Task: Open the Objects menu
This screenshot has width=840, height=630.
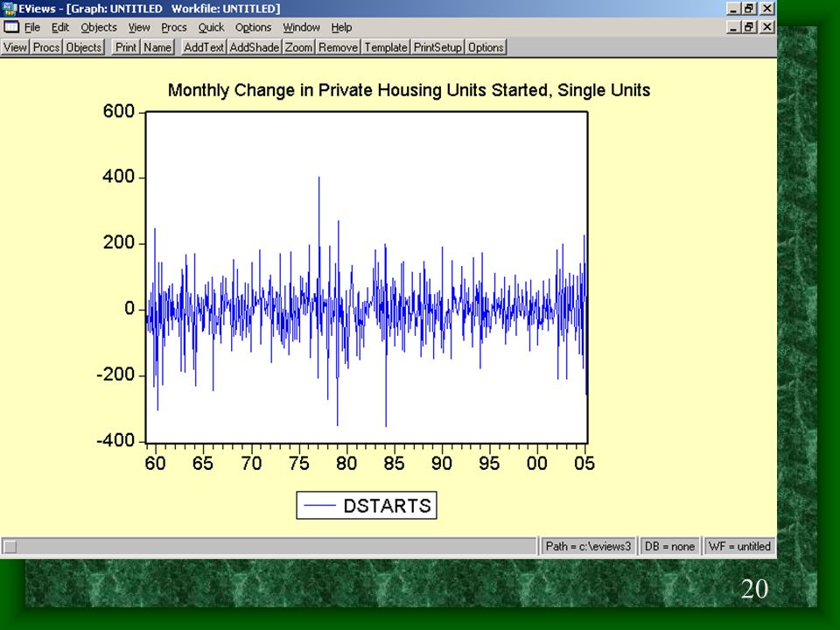Action: click(99, 27)
